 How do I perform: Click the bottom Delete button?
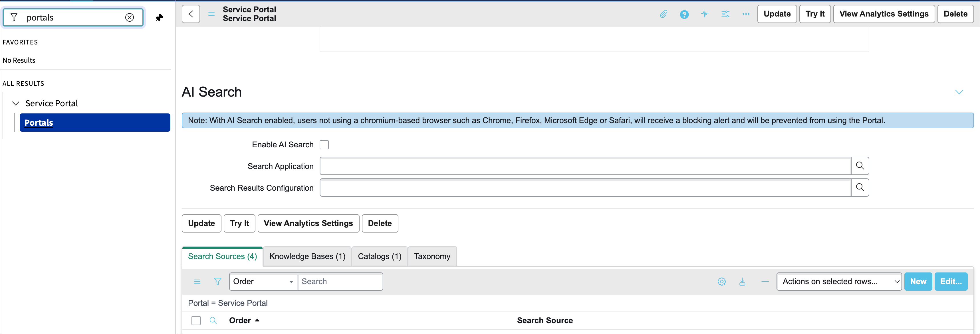coord(380,223)
